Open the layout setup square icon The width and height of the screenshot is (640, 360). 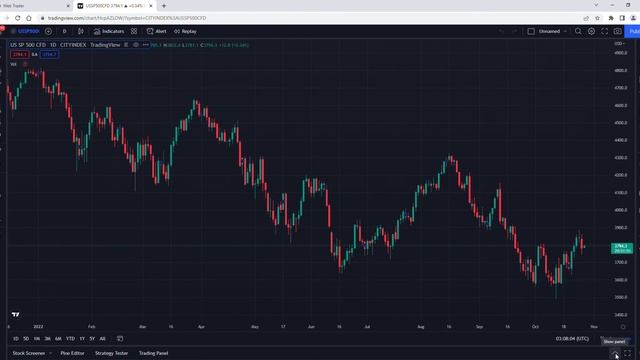coord(531,31)
